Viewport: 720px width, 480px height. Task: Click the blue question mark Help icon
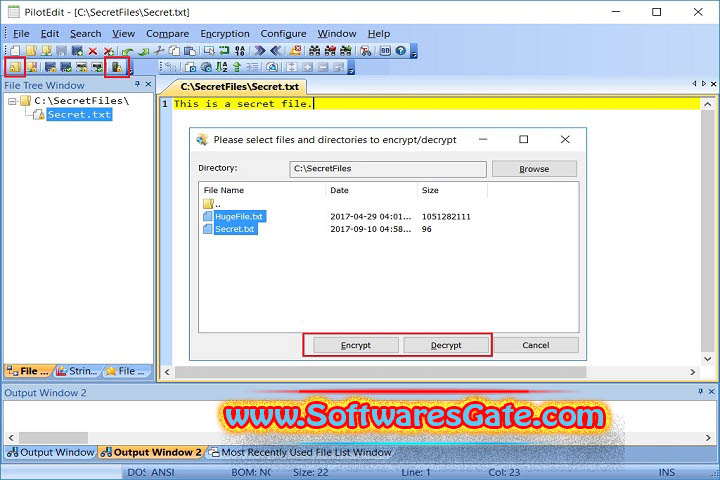tap(401, 51)
